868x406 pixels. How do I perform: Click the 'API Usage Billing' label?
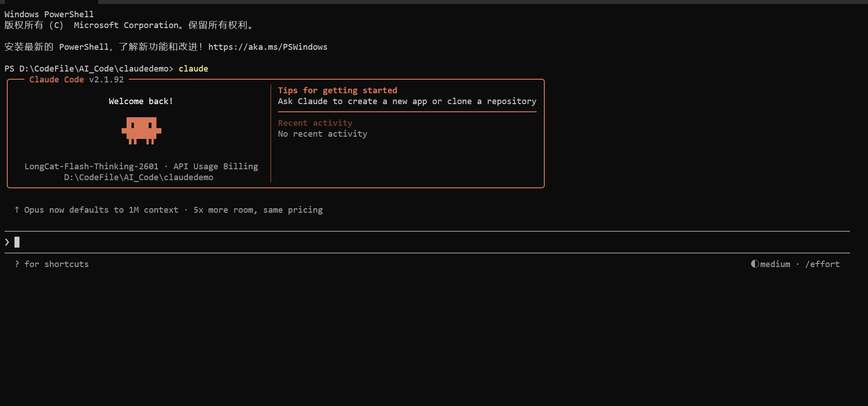click(x=216, y=167)
